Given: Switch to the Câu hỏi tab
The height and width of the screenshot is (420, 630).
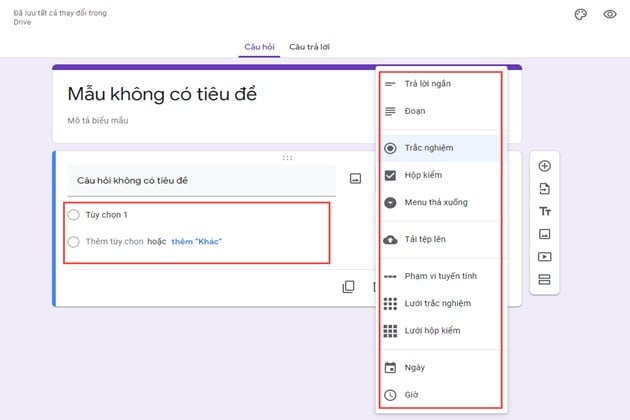Looking at the screenshot, I should tap(259, 47).
